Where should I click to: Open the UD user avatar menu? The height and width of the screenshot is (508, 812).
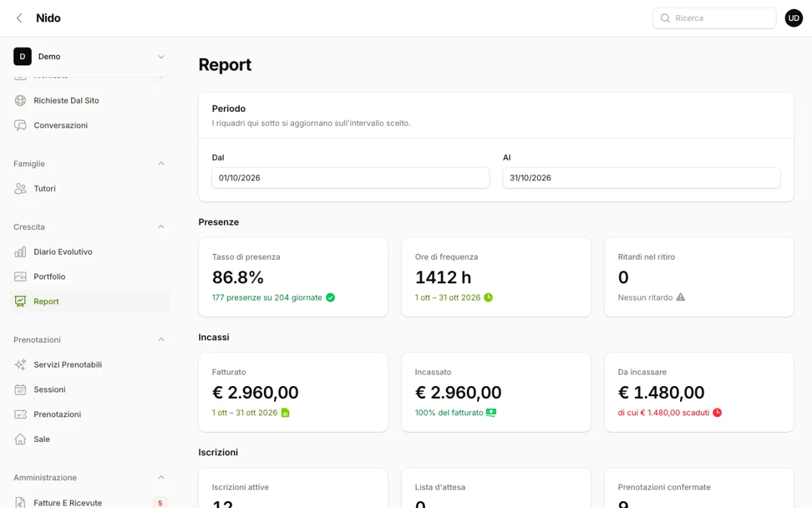[x=794, y=18]
